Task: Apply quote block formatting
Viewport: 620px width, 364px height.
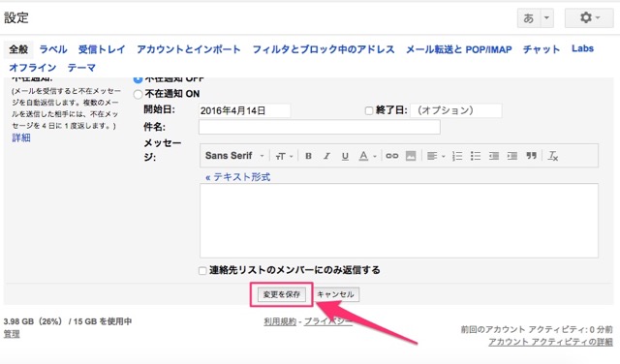Action: (x=531, y=156)
